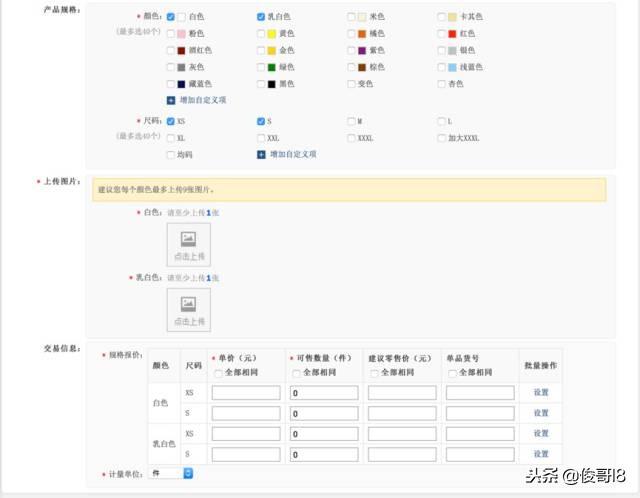This screenshot has width=640, height=498.
Task: Focus 单品货号 field for 白色 XS
Action: pyautogui.click(x=480, y=393)
